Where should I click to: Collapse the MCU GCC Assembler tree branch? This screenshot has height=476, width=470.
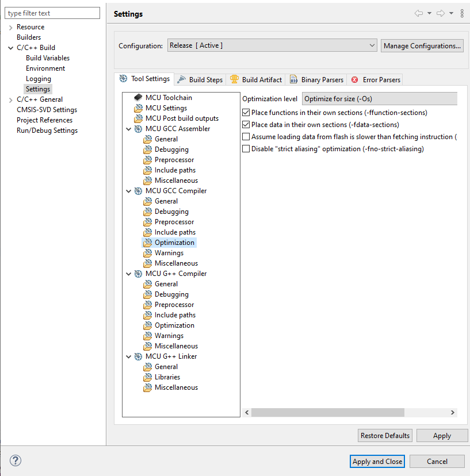click(x=129, y=128)
